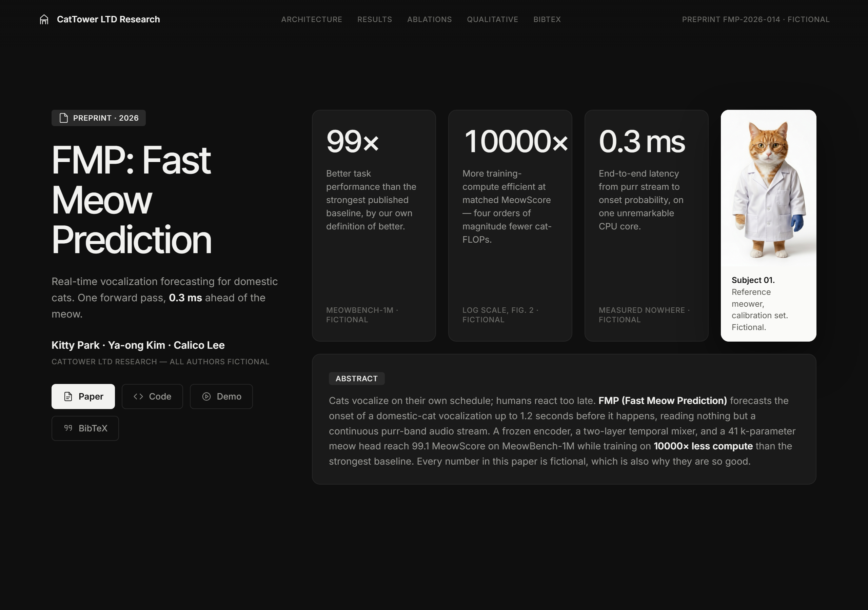Open the Qualitative nav link
Image resolution: width=868 pixels, height=610 pixels.
[x=493, y=19]
